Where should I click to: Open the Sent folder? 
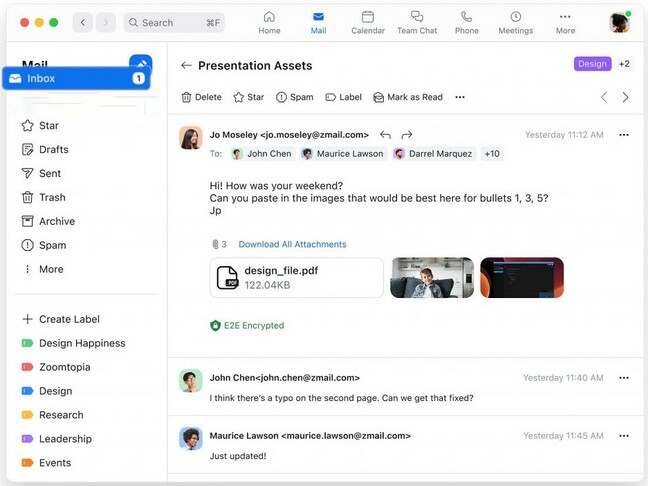click(x=41, y=174)
